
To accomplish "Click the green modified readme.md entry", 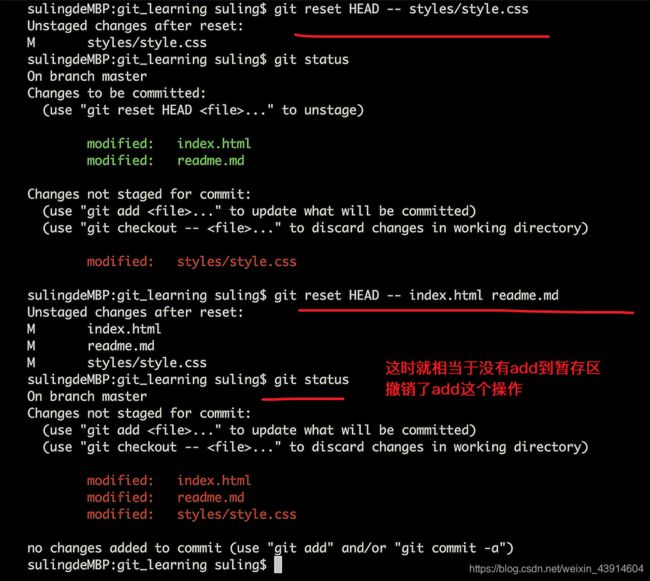I will [165, 160].
